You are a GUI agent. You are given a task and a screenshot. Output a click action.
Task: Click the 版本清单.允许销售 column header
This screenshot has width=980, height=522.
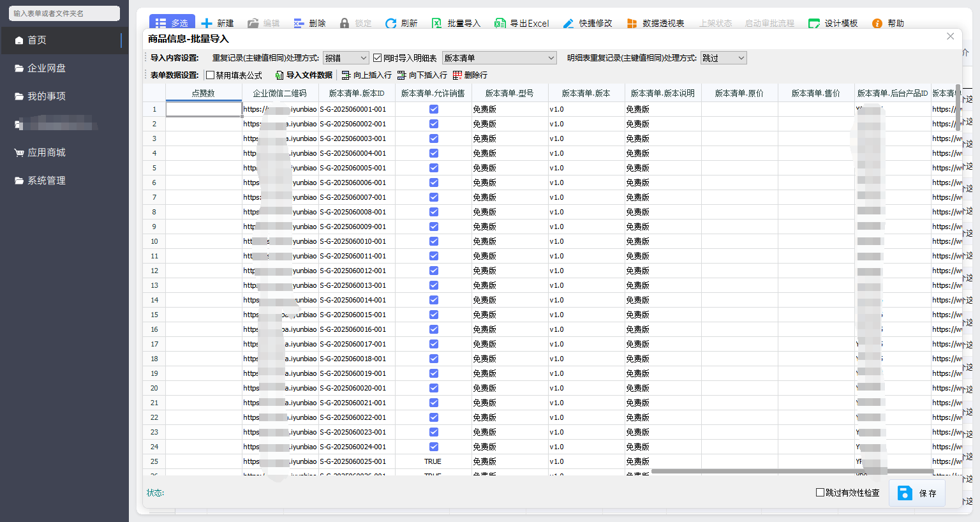(433, 93)
